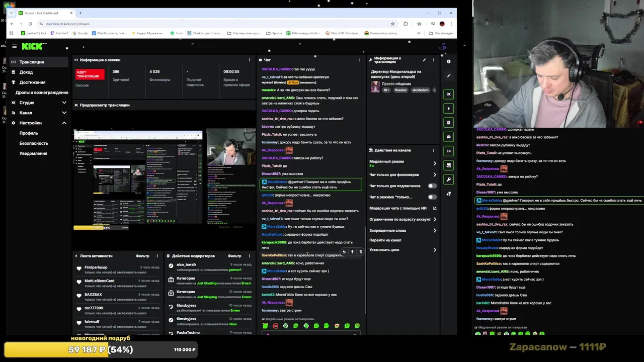
Task: Click first green emote in chat emote bar
Action: coord(265,326)
